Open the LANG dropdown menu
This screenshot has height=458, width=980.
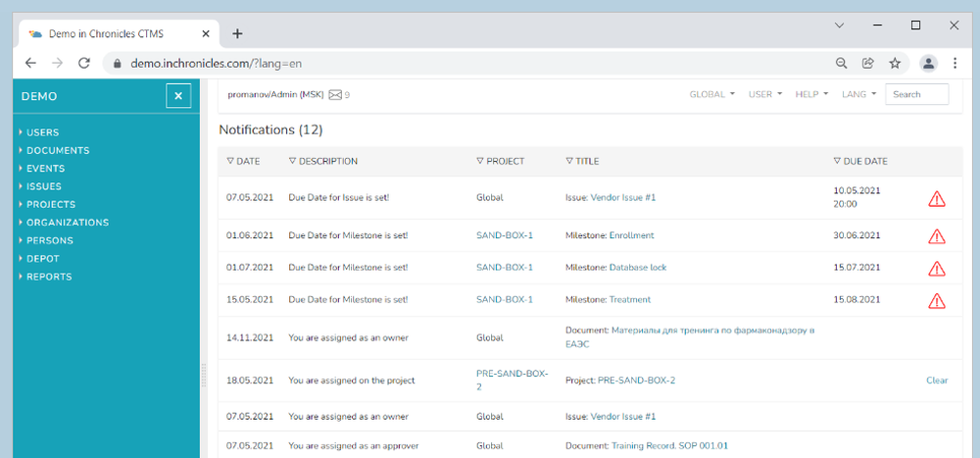[858, 94]
